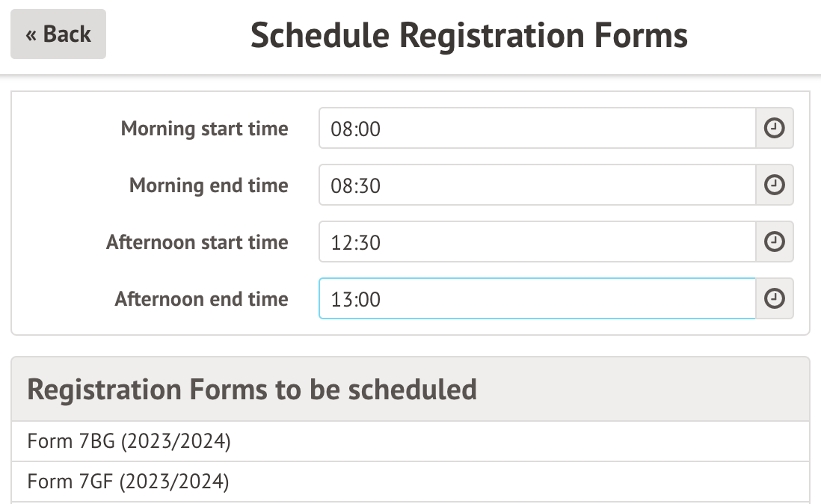Open the Morning end time clock picker
This screenshot has height=504, width=821.
(775, 185)
